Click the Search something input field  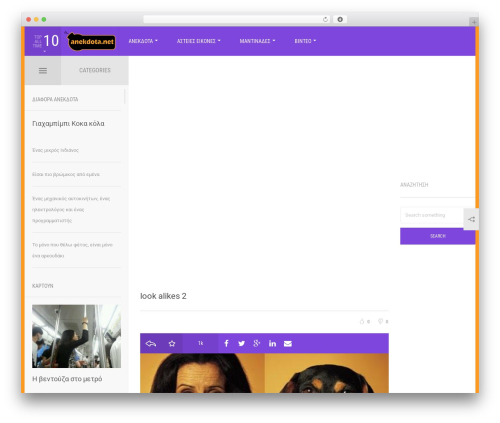coord(432,215)
